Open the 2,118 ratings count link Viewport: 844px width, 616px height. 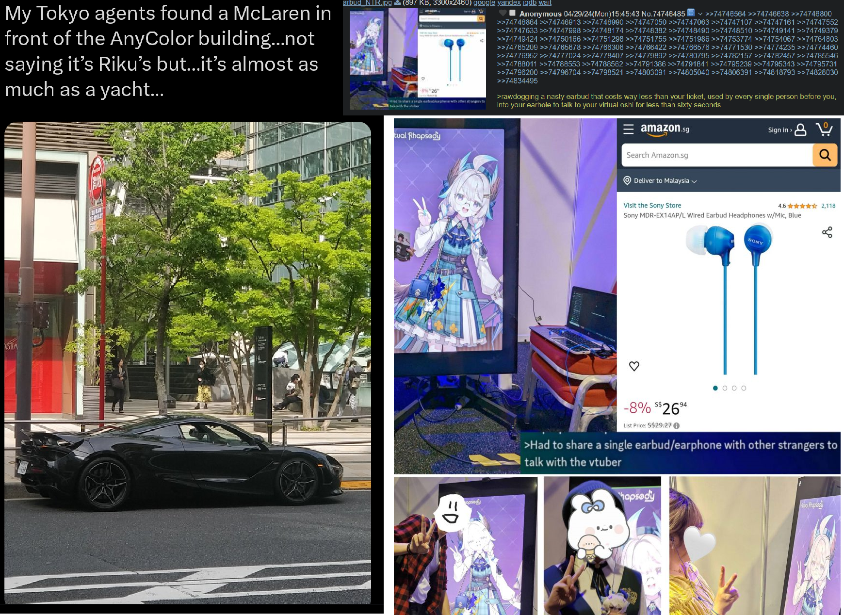click(828, 206)
